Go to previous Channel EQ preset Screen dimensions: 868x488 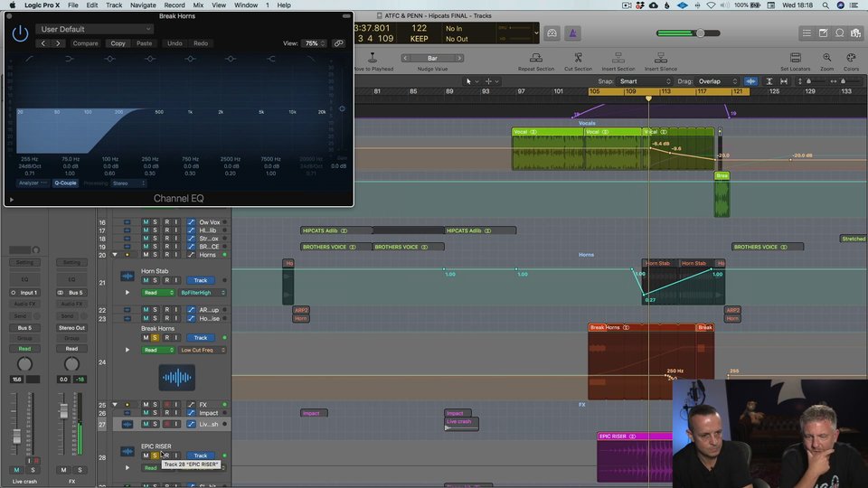coord(43,43)
